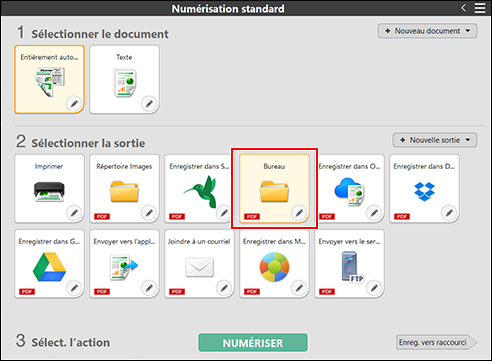Image resolution: width=492 pixels, height=361 pixels.
Task: Edit the Enregistrer dans S output pencil
Action: (x=224, y=213)
